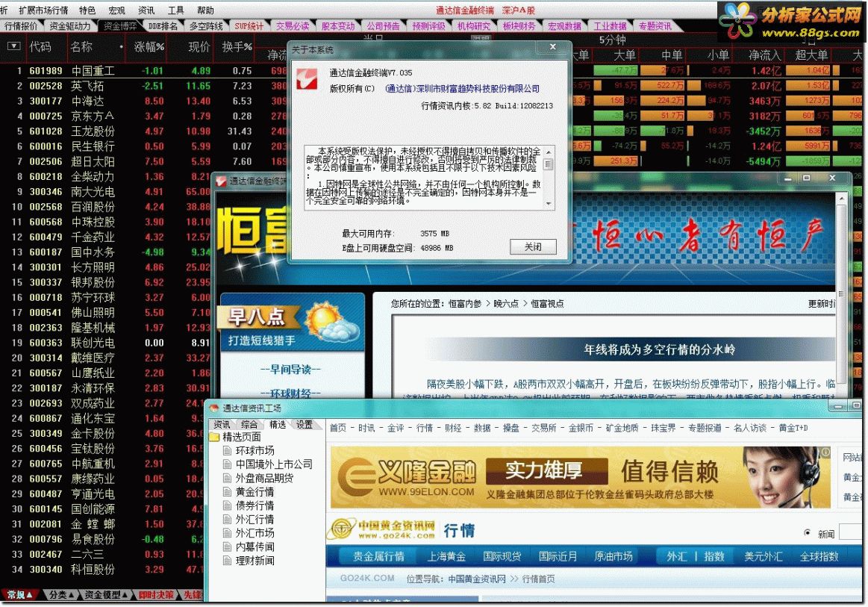This screenshot has width=868, height=607.
Task: Select stock row 601989 中国重工
Action: (x=144, y=71)
